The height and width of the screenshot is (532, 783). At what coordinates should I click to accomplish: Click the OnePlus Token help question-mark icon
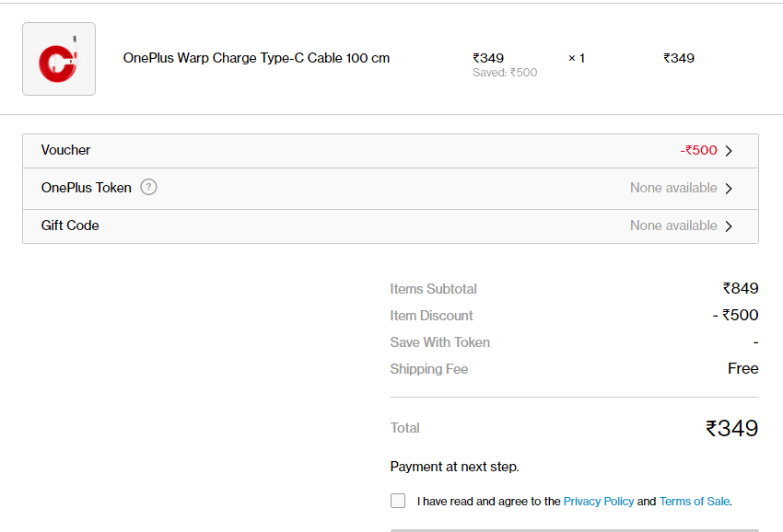pyautogui.click(x=148, y=187)
